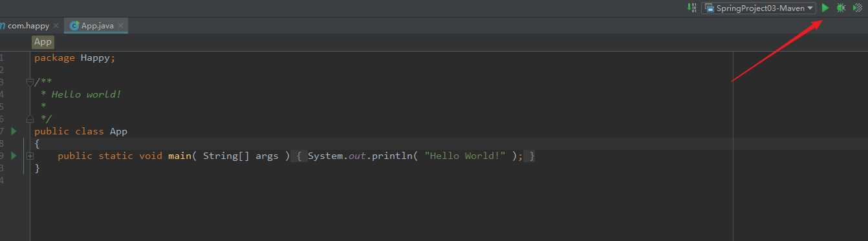Start debugging with the green bug icon

tap(841, 8)
